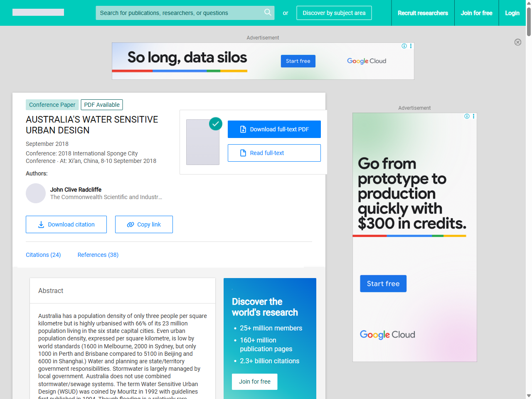This screenshot has width=532, height=399.
Task: Switch to the References (38) tab
Action: coord(98,255)
